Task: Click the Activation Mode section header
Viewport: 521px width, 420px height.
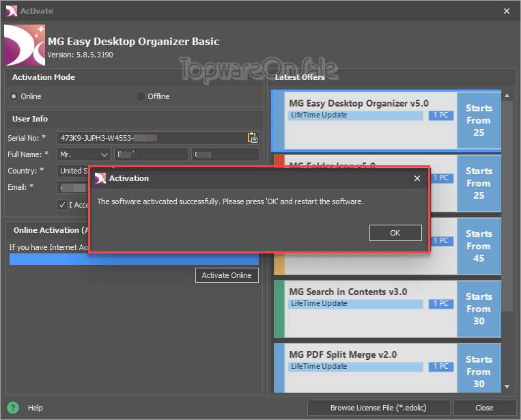Action: click(x=44, y=77)
